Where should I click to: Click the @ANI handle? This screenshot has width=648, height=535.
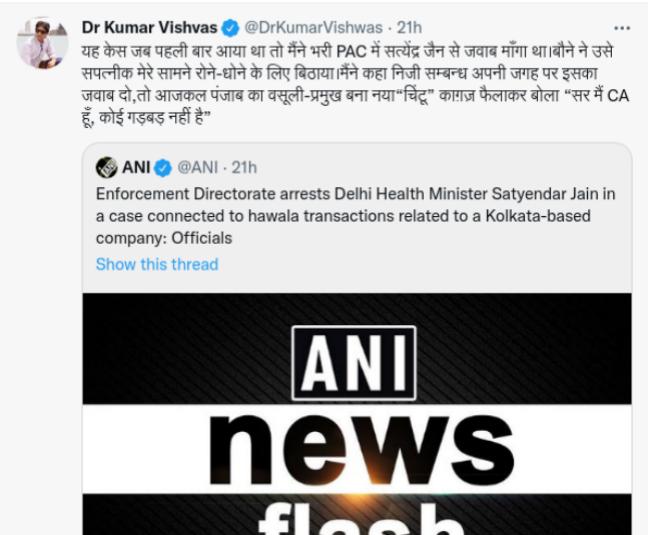pos(198,167)
